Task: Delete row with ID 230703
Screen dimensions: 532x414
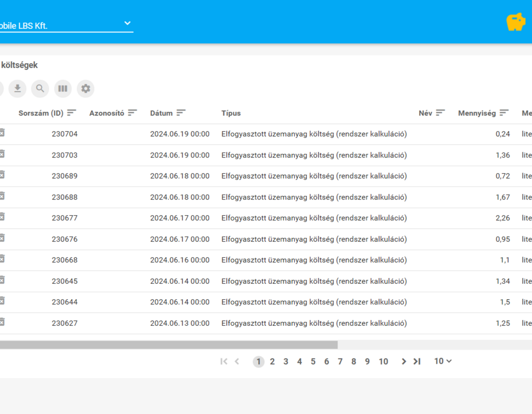Action: tap(2, 154)
